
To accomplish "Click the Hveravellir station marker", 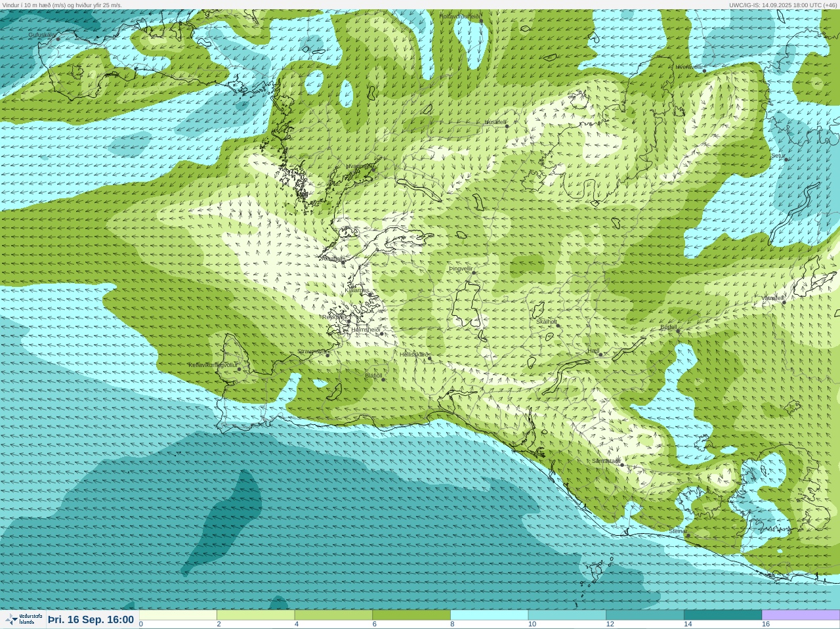I will coord(705,70).
